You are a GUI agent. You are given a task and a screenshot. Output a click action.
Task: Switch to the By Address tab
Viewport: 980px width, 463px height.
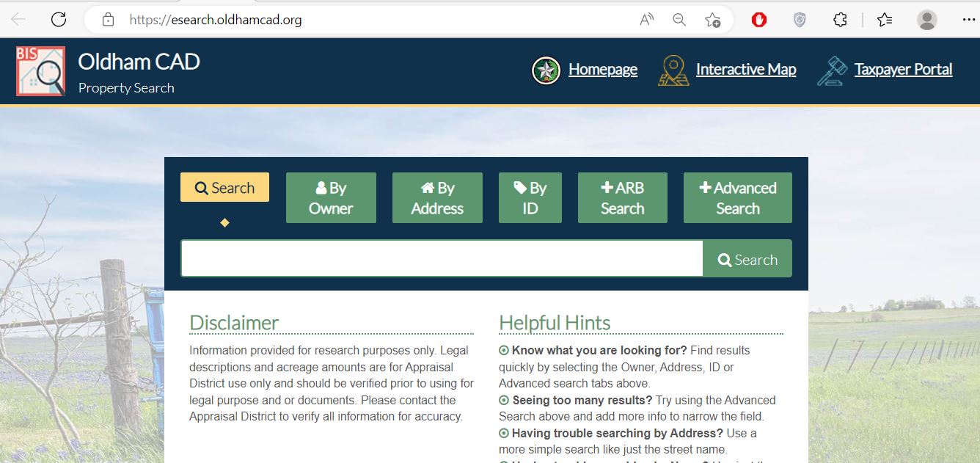coord(437,198)
